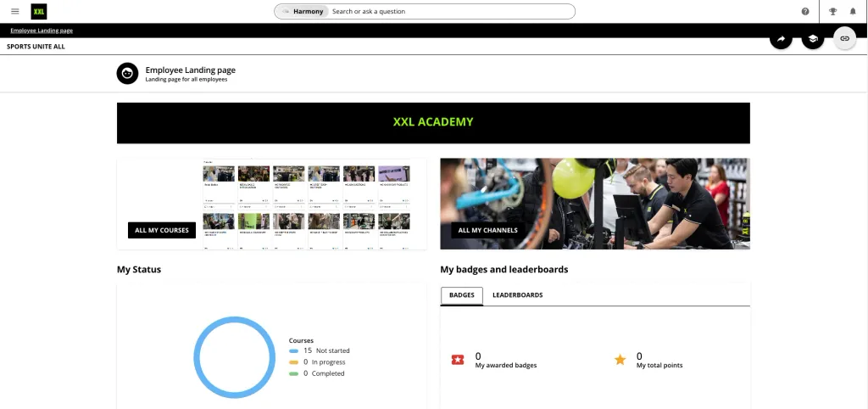Click the gold star total points icon
Screen dimensions: 868x409
(620, 360)
